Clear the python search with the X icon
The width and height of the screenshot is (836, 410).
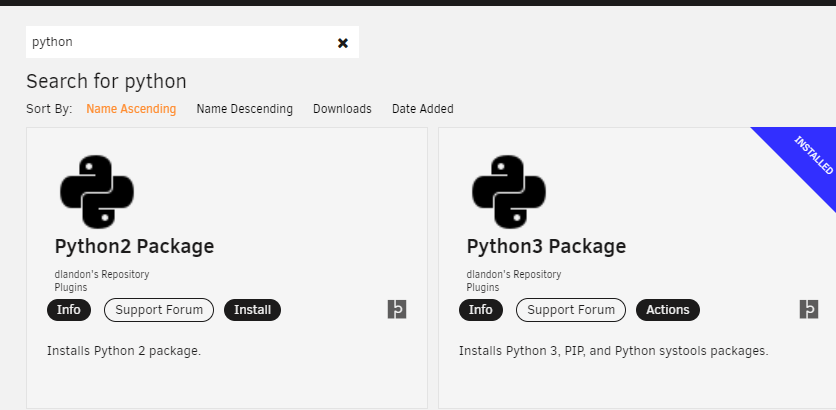click(x=343, y=43)
